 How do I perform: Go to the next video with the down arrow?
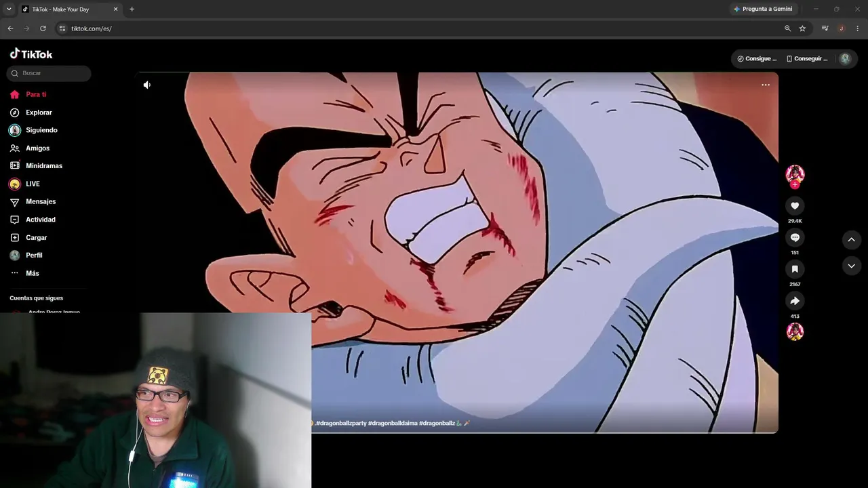(x=851, y=266)
